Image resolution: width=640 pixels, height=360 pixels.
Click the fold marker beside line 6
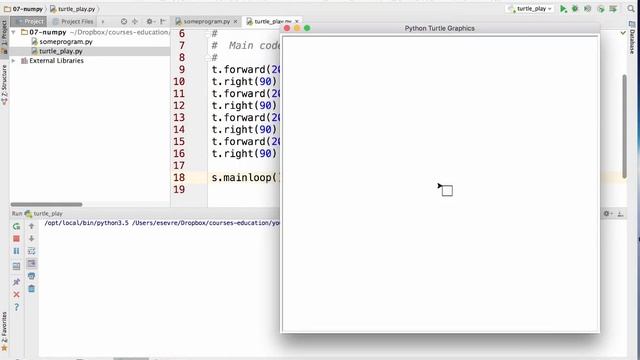tap(208, 34)
